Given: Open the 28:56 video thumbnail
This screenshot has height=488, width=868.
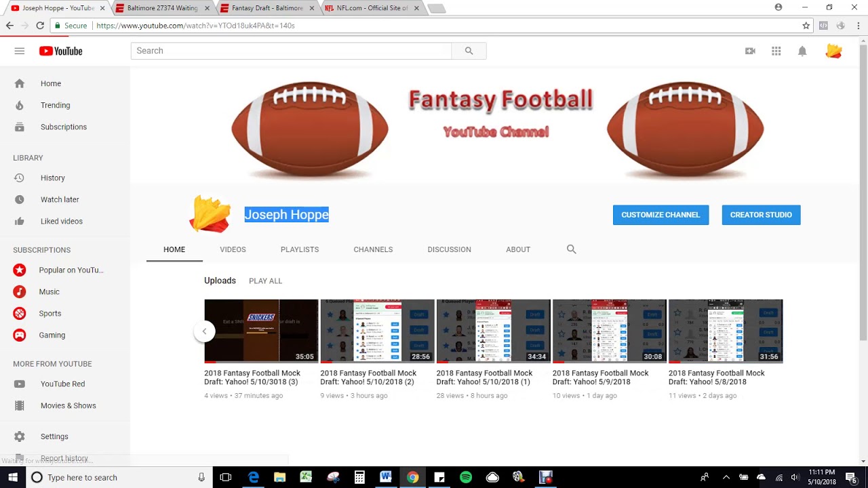Looking at the screenshot, I should 377,331.
